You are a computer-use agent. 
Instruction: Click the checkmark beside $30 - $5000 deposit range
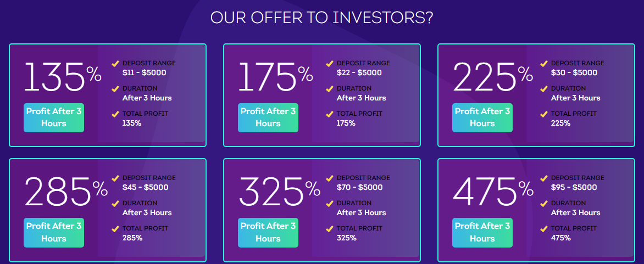tap(544, 64)
